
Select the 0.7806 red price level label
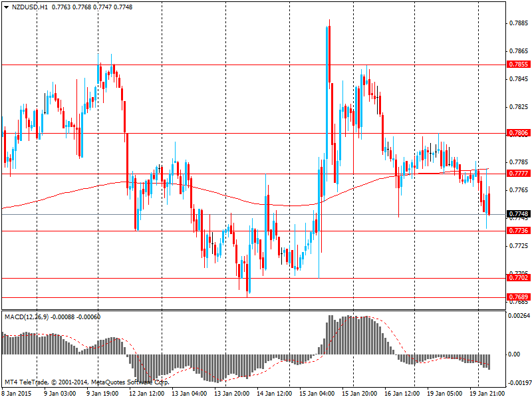click(518, 133)
